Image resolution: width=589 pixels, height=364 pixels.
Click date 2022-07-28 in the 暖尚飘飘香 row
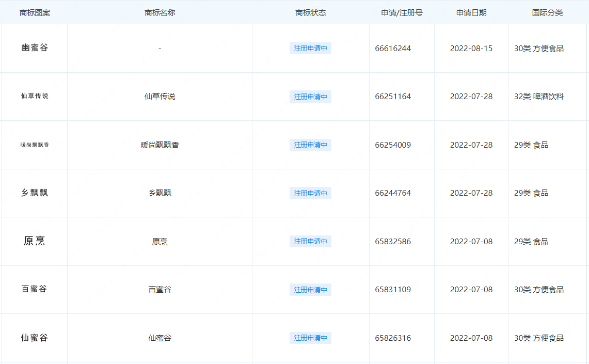click(x=471, y=145)
